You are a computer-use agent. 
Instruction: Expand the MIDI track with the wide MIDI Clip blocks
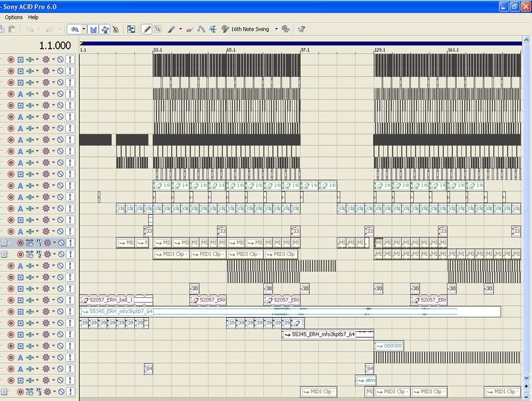(3, 255)
